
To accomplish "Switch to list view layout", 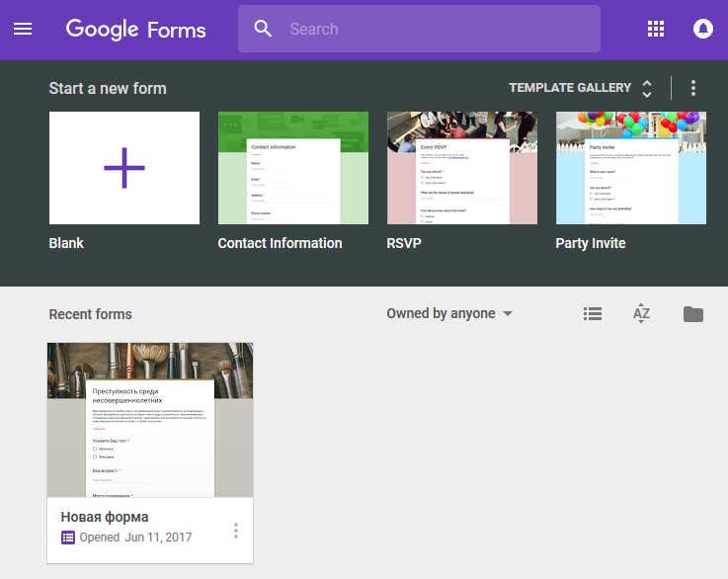I will (x=593, y=314).
